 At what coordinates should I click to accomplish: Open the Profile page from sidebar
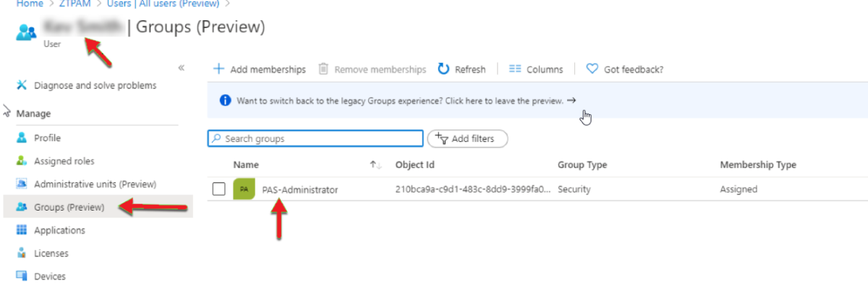(x=47, y=138)
